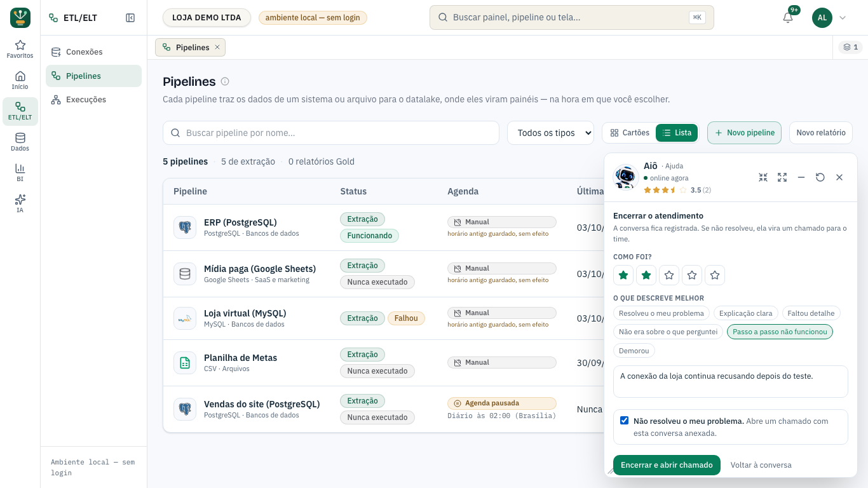This screenshot has width=868, height=488.
Task: Uncheck 'Não resolveu o meu problema'
Action: click(625, 421)
